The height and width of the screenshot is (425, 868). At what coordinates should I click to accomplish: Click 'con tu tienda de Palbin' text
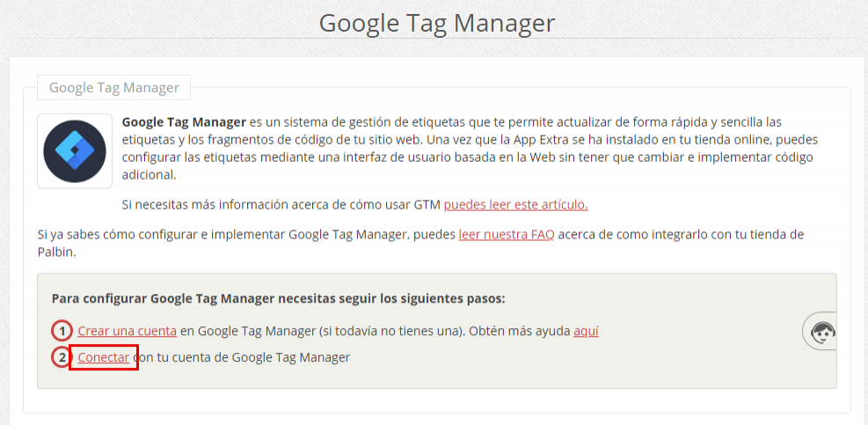point(756,235)
